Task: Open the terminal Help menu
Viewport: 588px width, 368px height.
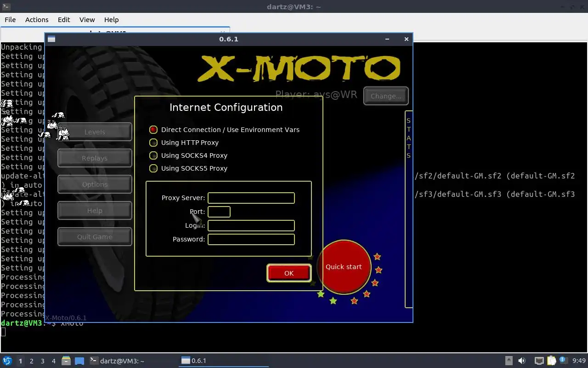Action: pos(111,20)
